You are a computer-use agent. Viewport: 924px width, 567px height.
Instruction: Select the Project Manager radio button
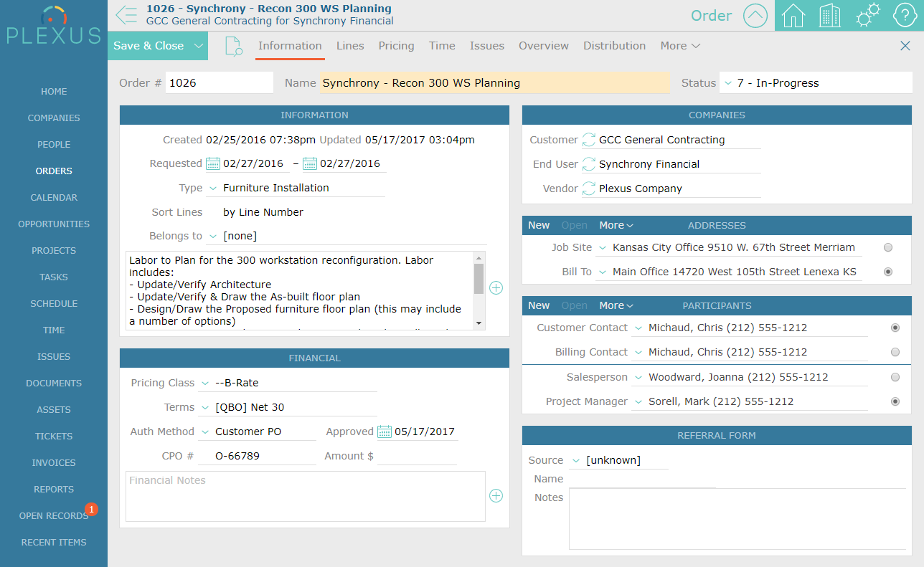(x=895, y=401)
